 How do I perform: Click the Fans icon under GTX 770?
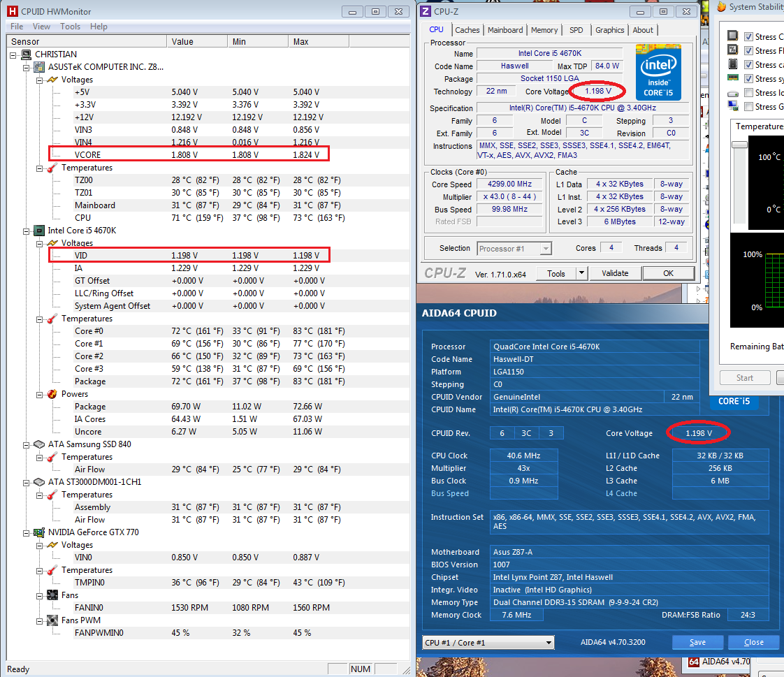(52, 595)
